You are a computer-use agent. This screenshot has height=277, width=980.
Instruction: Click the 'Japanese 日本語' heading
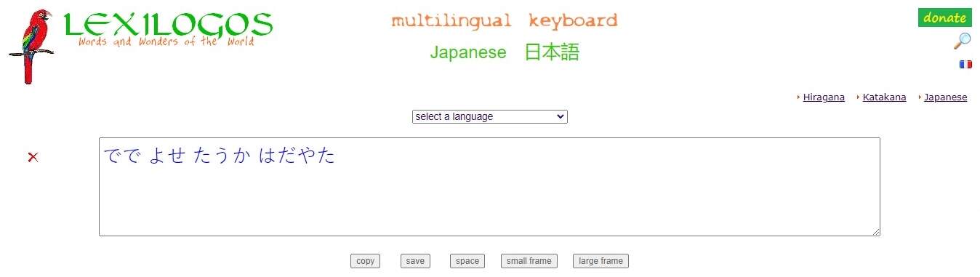(x=505, y=52)
